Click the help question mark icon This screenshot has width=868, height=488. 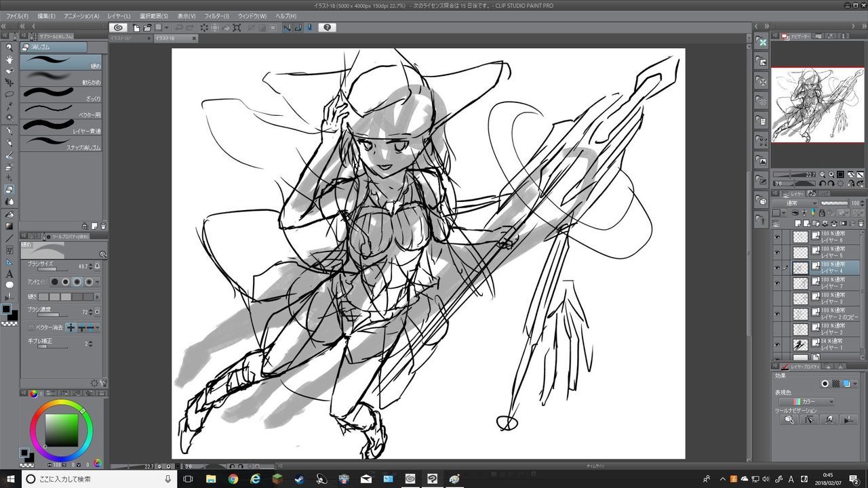[328, 28]
